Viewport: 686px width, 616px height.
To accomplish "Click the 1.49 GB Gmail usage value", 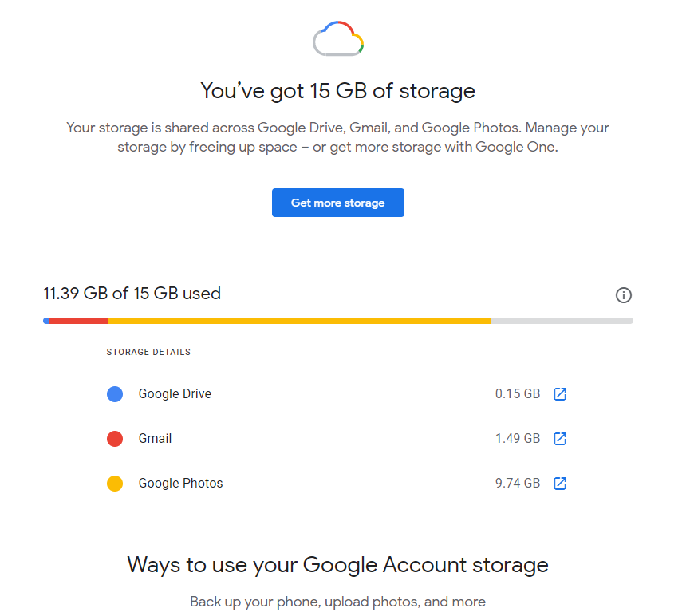I will (x=517, y=439).
